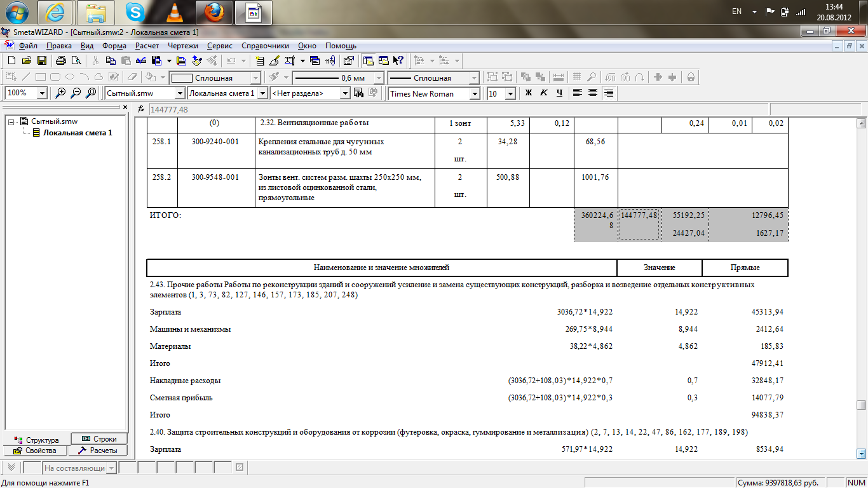Open the Расчет menu
868x488 pixels.
point(147,46)
